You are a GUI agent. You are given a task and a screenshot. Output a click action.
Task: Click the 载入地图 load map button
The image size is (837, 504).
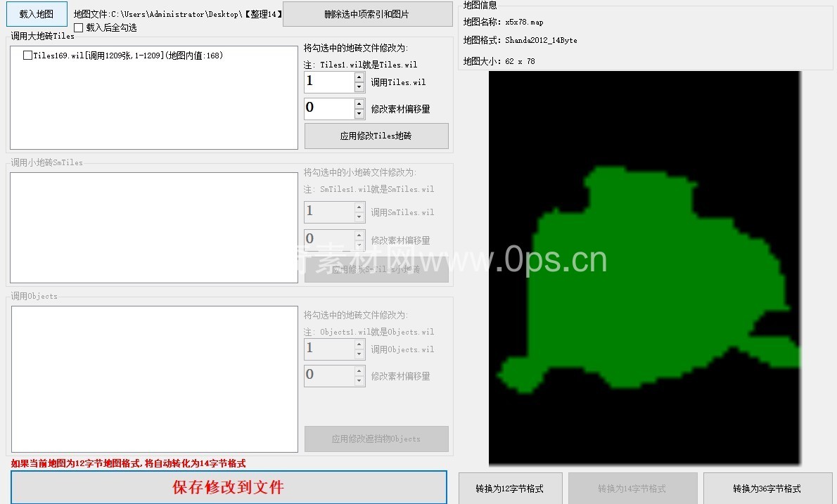coord(36,13)
